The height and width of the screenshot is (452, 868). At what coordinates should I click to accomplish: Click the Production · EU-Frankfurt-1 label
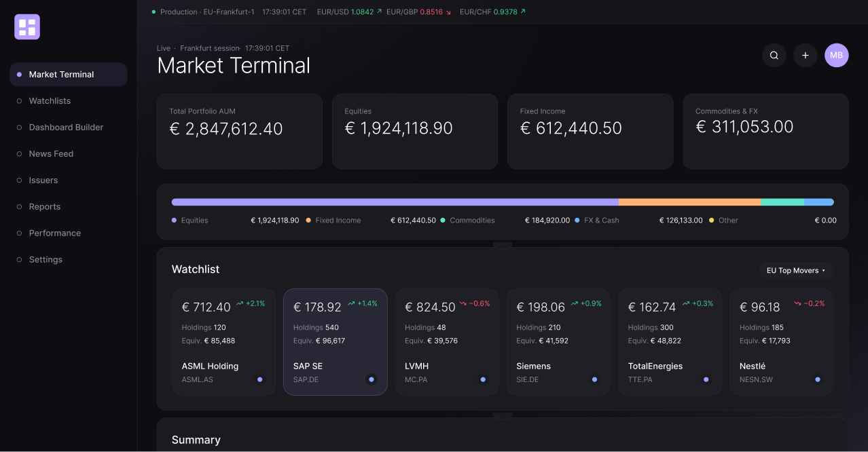(207, 12)
